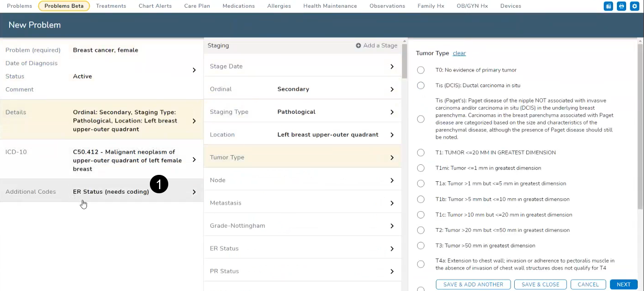Image resolution: width=644 pixels, height=291 pixels.
Task: Open the Allergies tab
Action: point(279,6)
